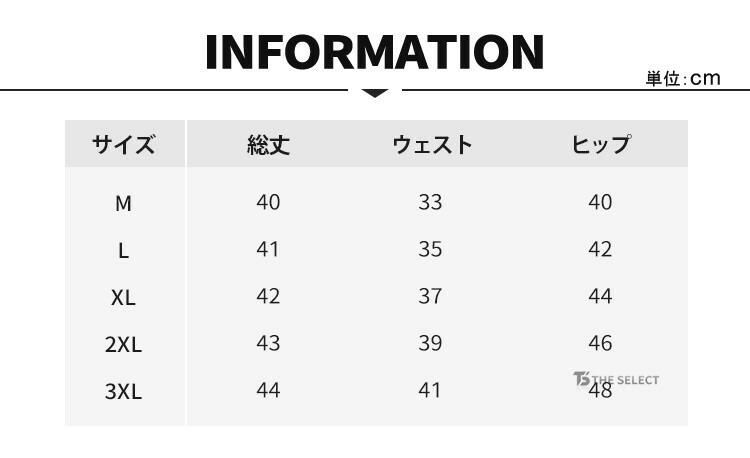Viewport: 750px width, 458px height.
Task: Click the M size row label
Action: tap(123, 203)
